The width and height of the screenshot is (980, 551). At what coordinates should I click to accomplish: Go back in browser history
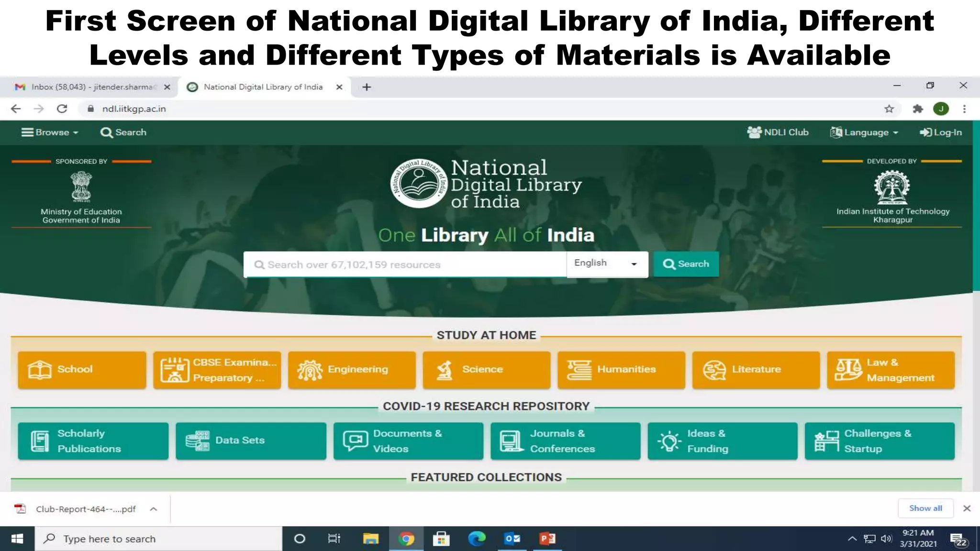point(16,109)
